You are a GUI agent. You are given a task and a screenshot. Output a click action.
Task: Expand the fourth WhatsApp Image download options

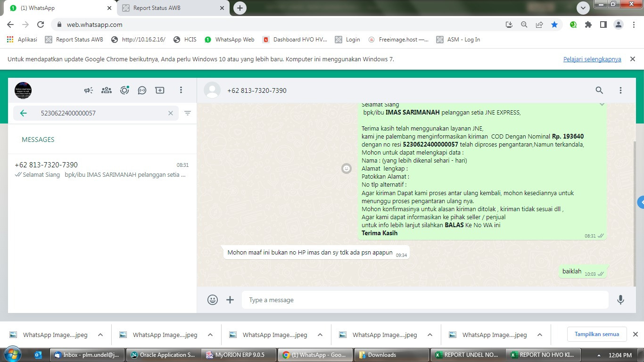click(430, 335)
